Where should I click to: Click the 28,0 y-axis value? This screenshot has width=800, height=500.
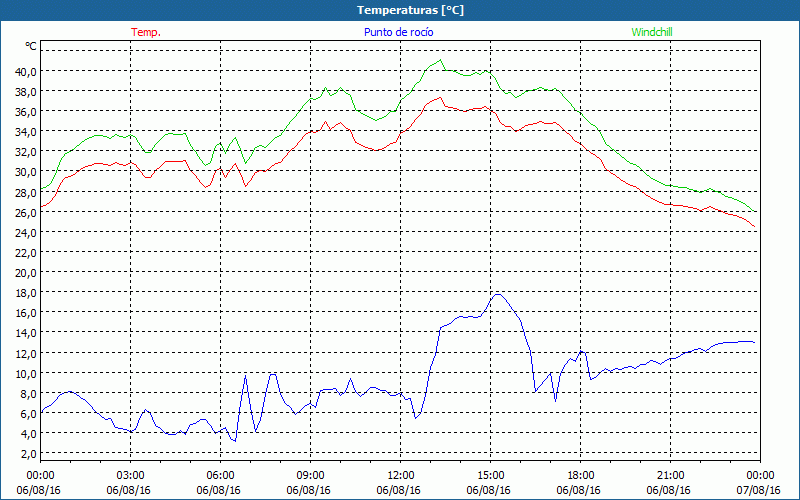click(26, 192)
